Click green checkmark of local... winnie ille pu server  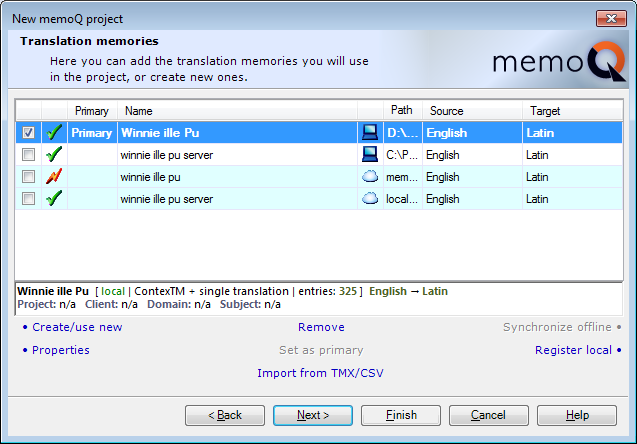click(x=54, y=198)
